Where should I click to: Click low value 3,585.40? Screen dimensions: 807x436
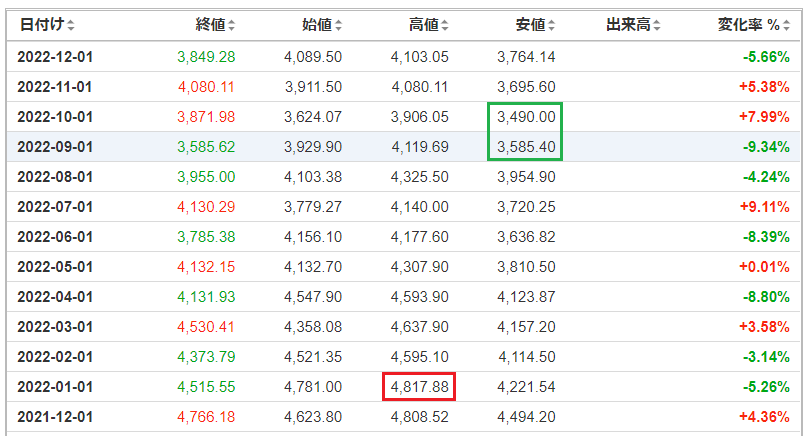tap(526, 147)
